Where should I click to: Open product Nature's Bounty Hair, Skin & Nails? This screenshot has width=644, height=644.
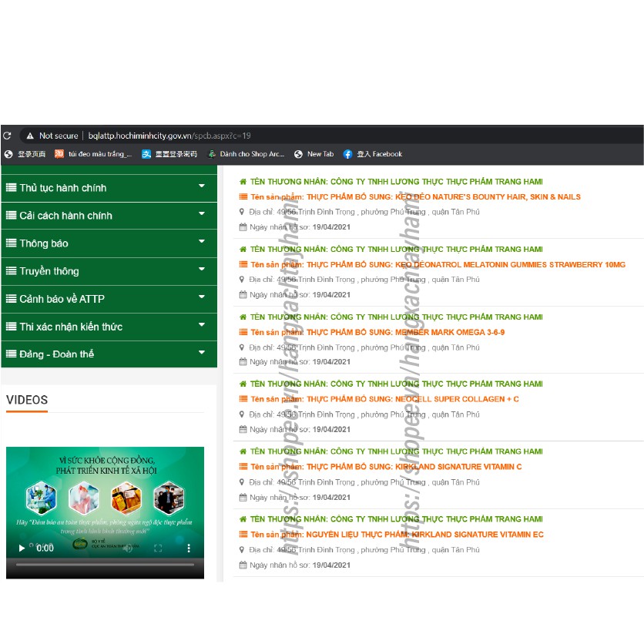click(415, 196)
